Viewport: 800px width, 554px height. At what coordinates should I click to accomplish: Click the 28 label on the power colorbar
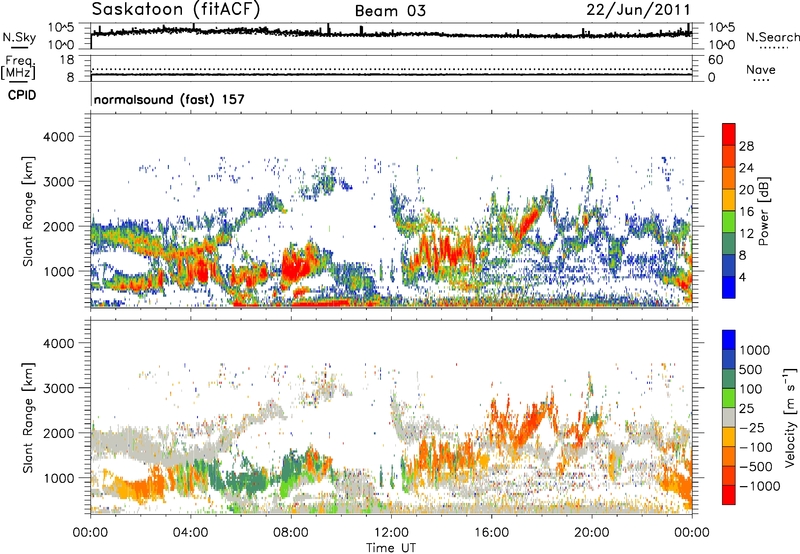click(746, 146)
